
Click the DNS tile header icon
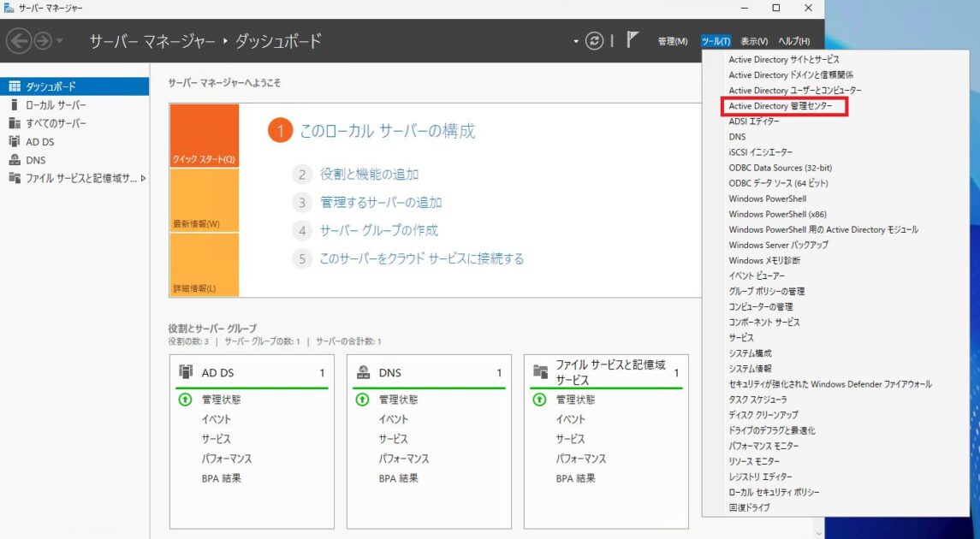click(x=363, y=372)
